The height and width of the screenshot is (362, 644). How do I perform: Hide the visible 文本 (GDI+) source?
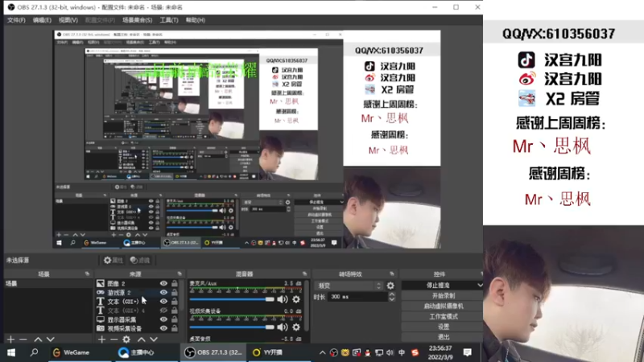tap(163, 301)
